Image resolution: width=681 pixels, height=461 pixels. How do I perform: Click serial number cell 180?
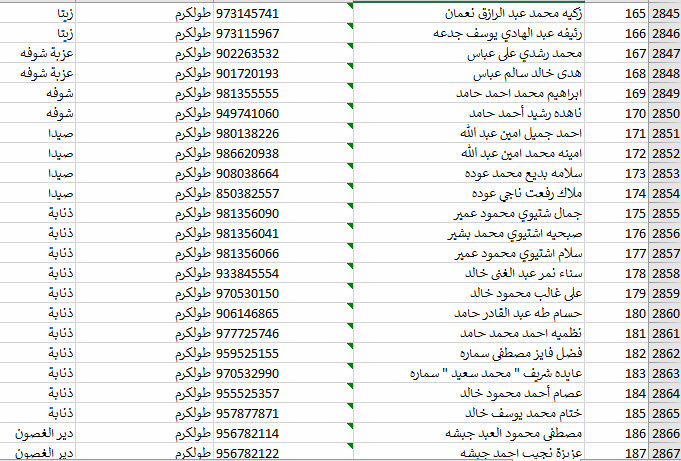(x=634, y=313)
